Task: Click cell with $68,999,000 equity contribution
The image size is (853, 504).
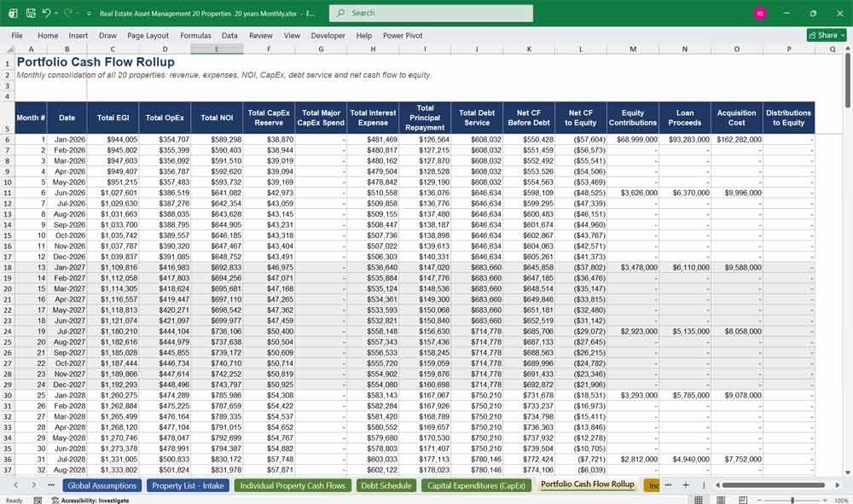Action: pyautogui.click(x=633, y=140)
